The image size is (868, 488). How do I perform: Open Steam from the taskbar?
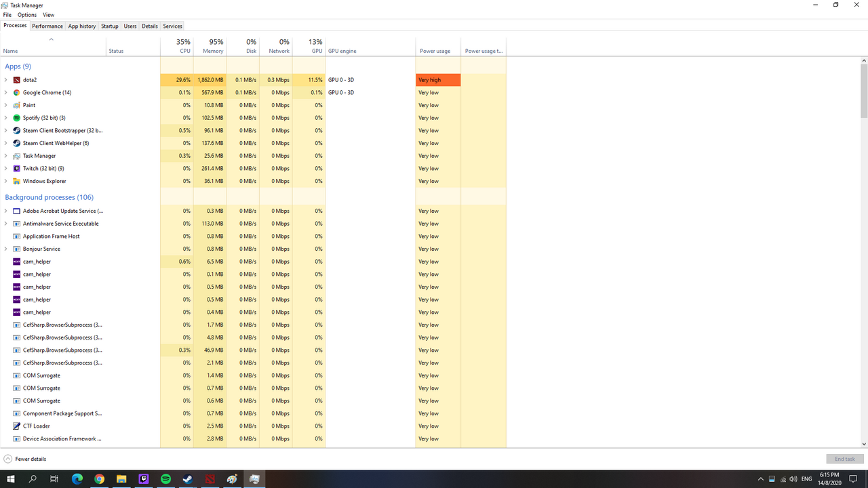click(188, 479)
